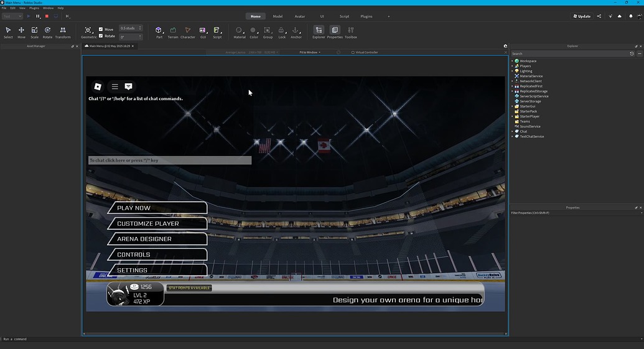This screenshot has height=349, width=644.
Task: Click the Lock tool
Action: tap(282, 32)
